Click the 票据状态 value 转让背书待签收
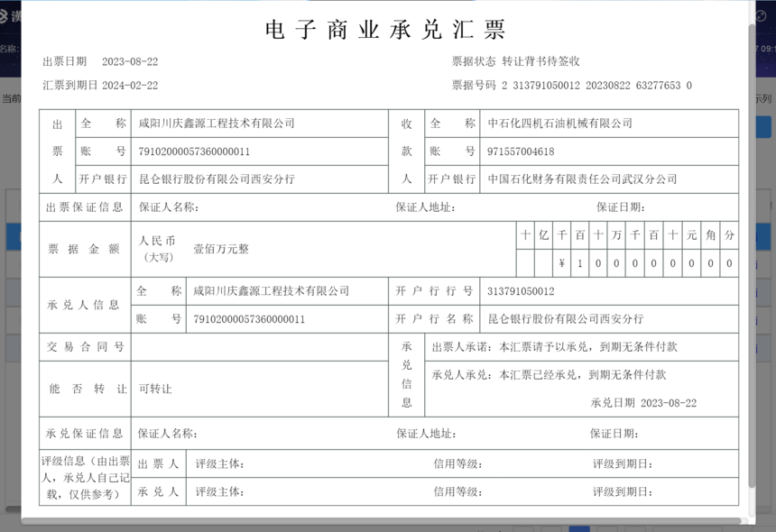Viewport: 776px width, 532px height. point(540,61)
